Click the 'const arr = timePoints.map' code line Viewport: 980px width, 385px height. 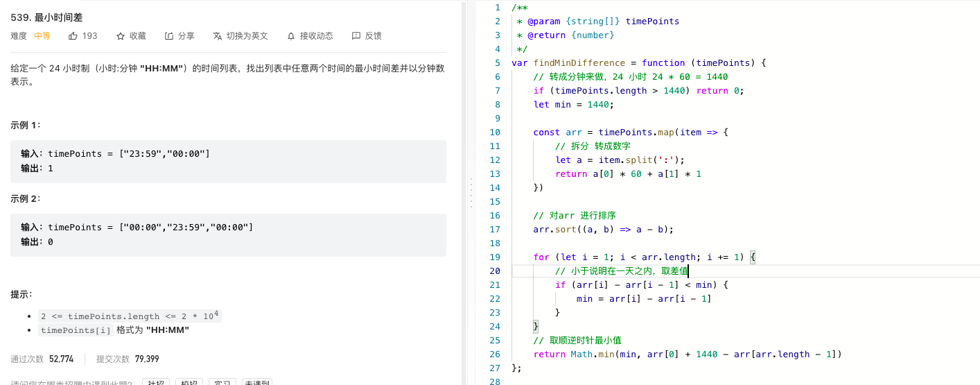coord(631,132)
